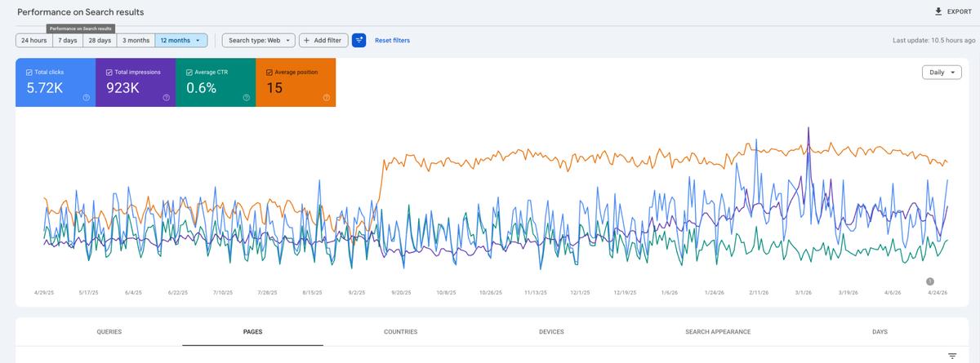Open the table filter rows icon
The width and height of the screenshot is (980, 363).
point(951,356)
